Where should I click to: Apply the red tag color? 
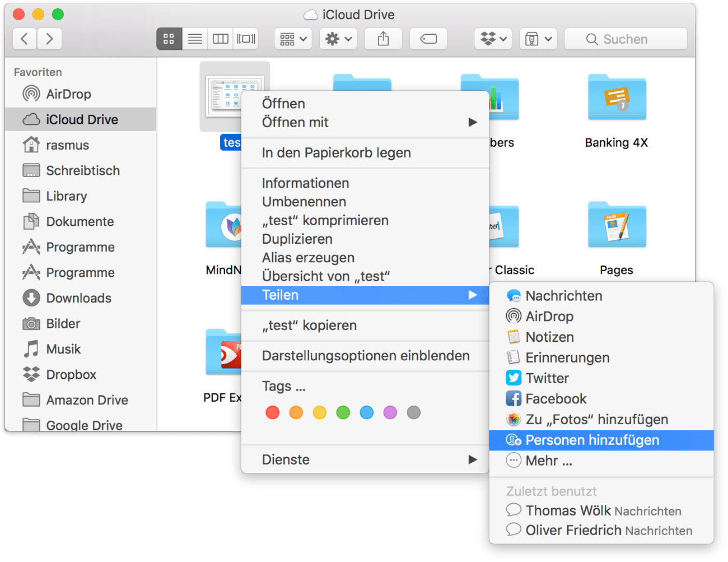(273, 413)
